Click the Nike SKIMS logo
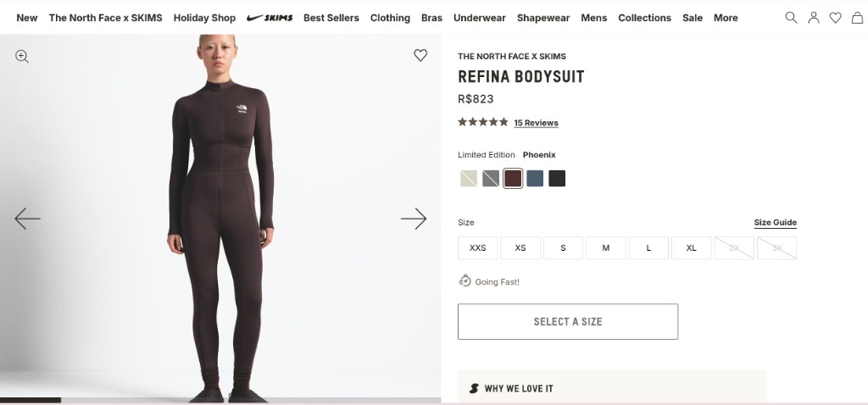The width and height of the screenshot is (868, 405). (270, 18)
